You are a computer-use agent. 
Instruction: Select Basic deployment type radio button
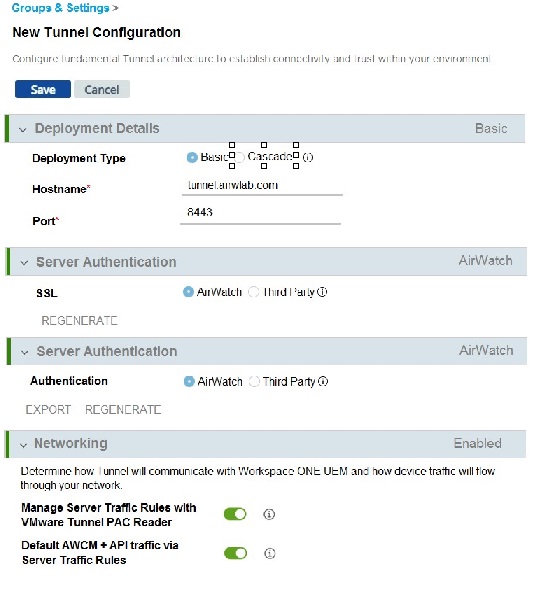tap(192, 157)
